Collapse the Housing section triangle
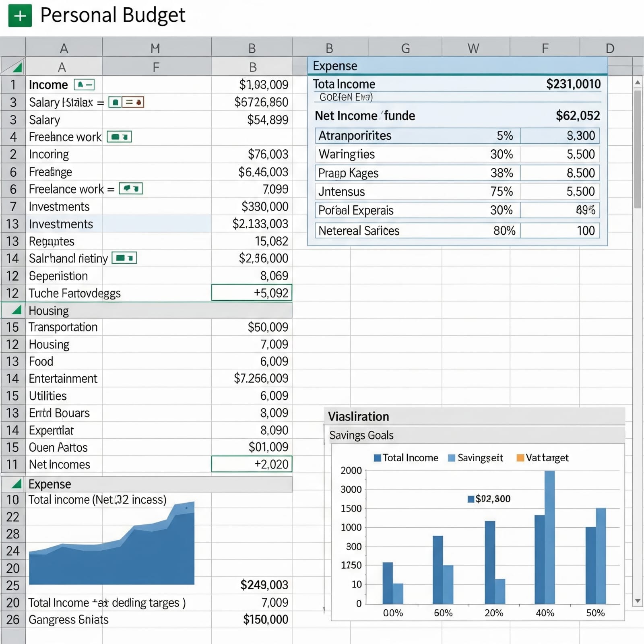The height and width of the screenshot is (644, 644). (17, 310)
